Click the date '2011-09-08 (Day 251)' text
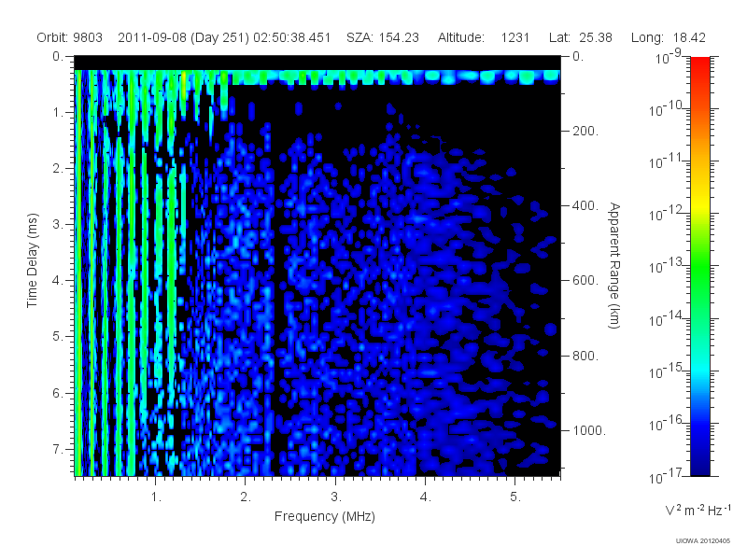 pyautogui.click(x=183, y=37)
